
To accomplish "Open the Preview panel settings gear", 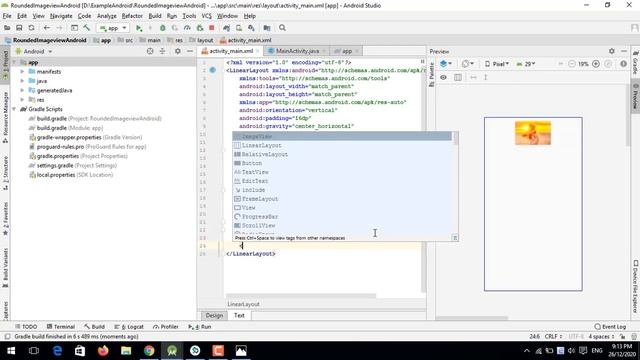I will [611, 51].
